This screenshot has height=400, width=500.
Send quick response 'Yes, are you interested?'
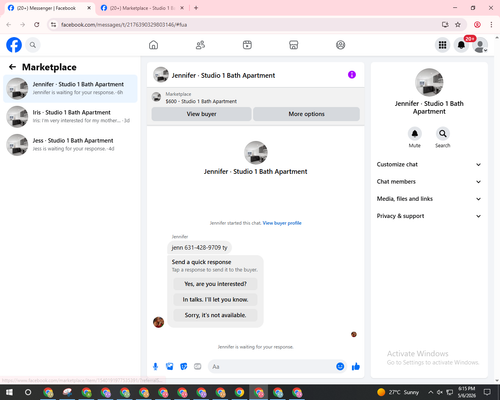pyautogui.click(x=215, y=284)
